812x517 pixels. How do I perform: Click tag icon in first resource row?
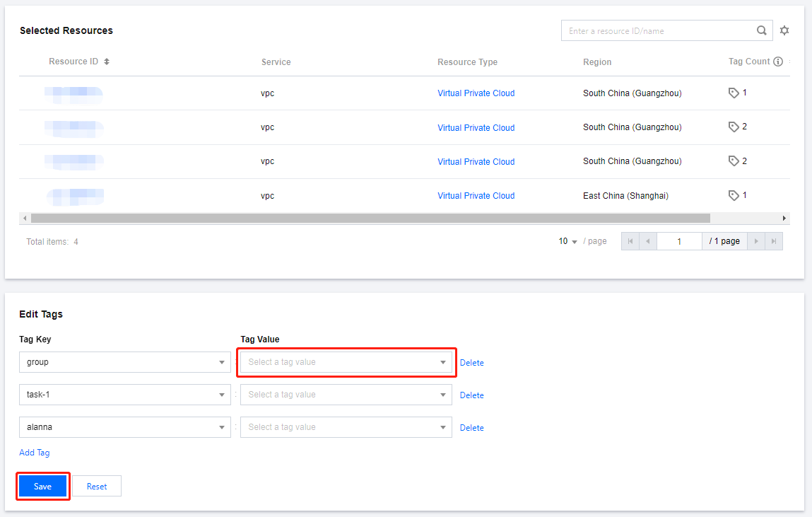[x=734, y=93]
